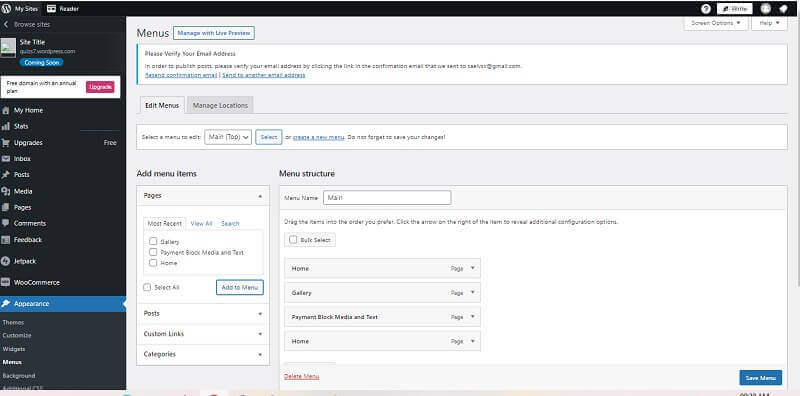This screenshot has width=800, height=396.
Task: Expand Payment Block Media and Text item arrow
Action: point(472,316)
